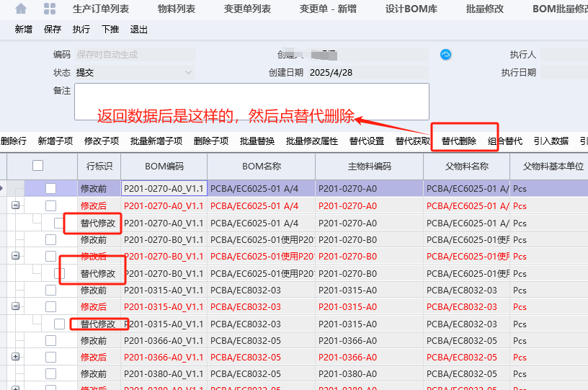Check the first 修改前 row checkbox
Image resolution: width=588 pixels, height=390 pixels.
click(x=50, y=188)
